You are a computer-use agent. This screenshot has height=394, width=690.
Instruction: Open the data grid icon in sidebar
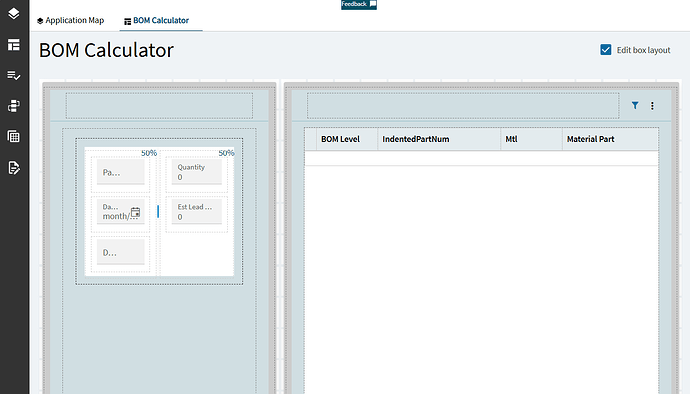tap(14, 136)
